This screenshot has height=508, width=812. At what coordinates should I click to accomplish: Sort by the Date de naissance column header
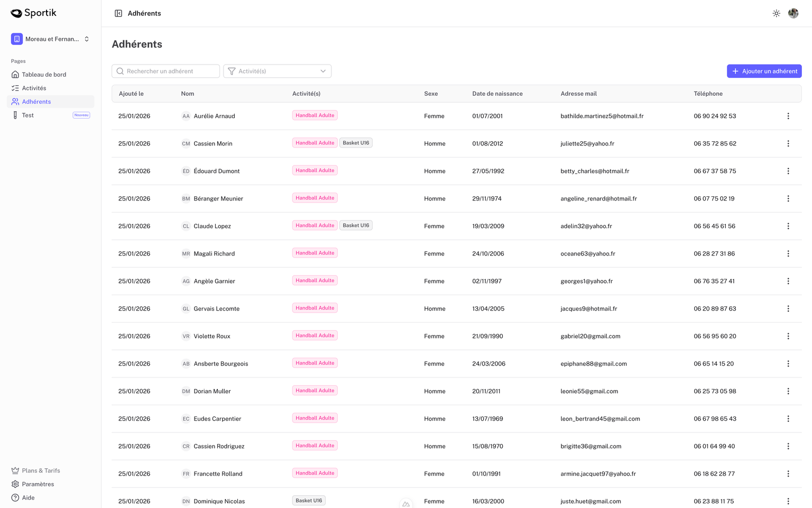point(497,94)
